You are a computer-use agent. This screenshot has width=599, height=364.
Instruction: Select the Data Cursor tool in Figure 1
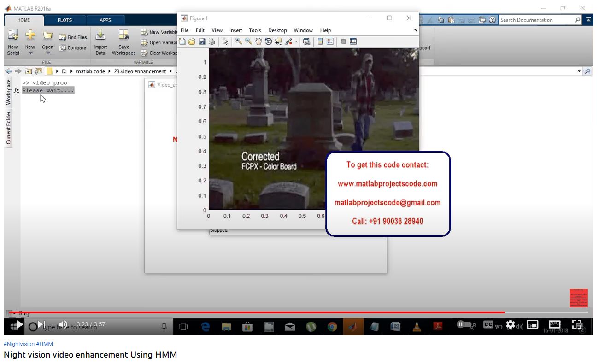pyautogui.click(x=278, y=41)
